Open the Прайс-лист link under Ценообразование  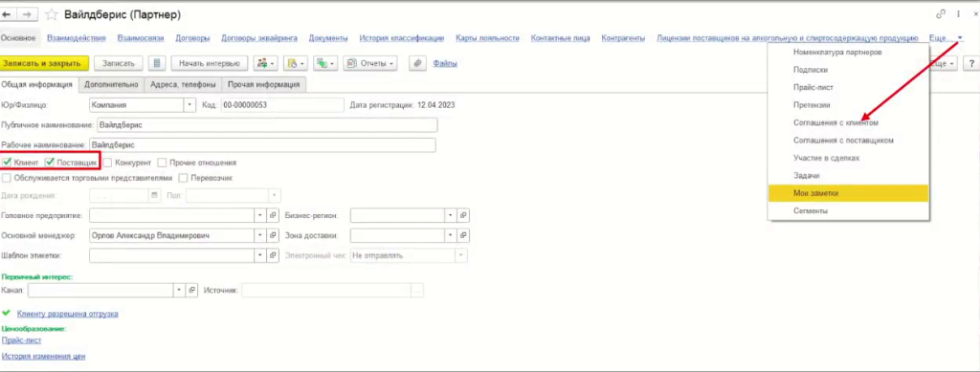coord(21,340)
